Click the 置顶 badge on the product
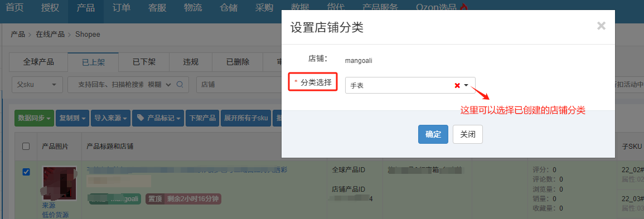 (x=155, y=199)
